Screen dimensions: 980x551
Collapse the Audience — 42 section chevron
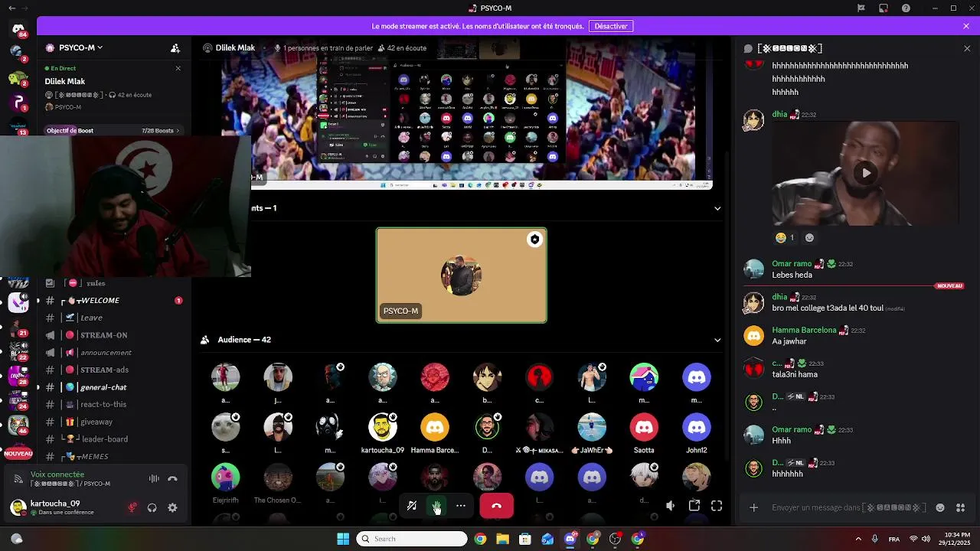click(717, 340)
